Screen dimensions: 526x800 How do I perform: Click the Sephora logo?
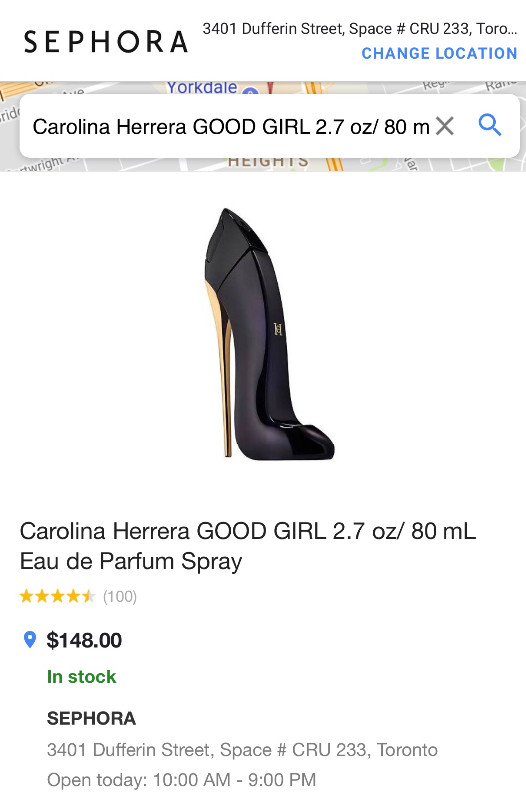coord(106,41)
